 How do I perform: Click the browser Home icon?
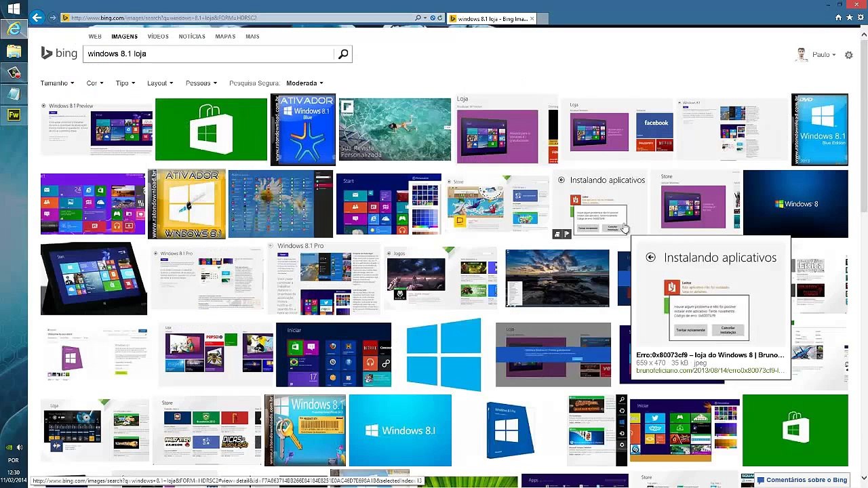tap(838, 18)
